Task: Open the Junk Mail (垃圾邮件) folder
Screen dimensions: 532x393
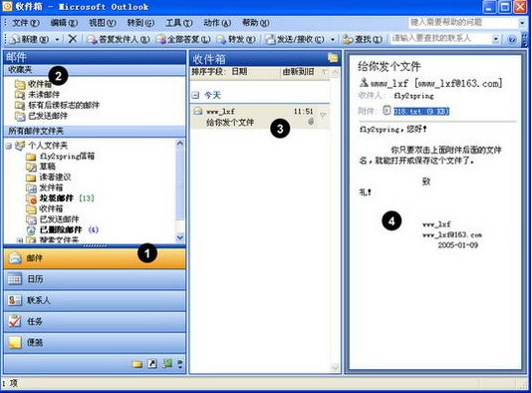Action: point(60,198)
